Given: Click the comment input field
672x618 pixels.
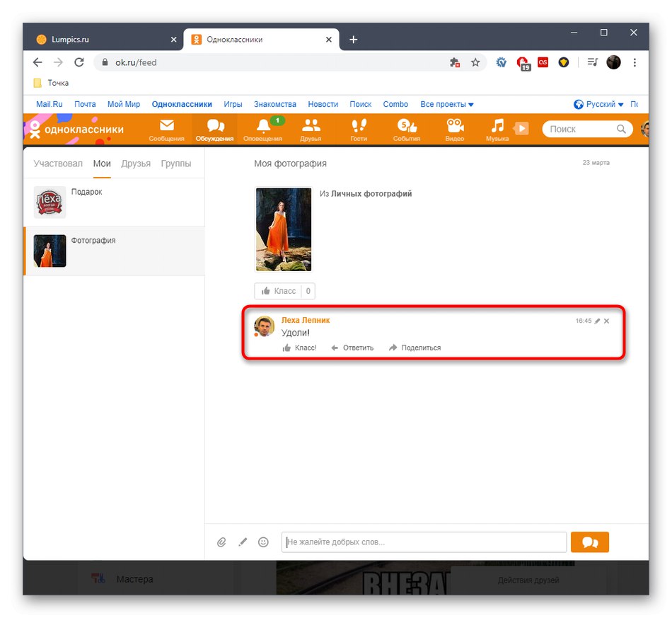Looking at the screenshot, I should click(423, 542).
